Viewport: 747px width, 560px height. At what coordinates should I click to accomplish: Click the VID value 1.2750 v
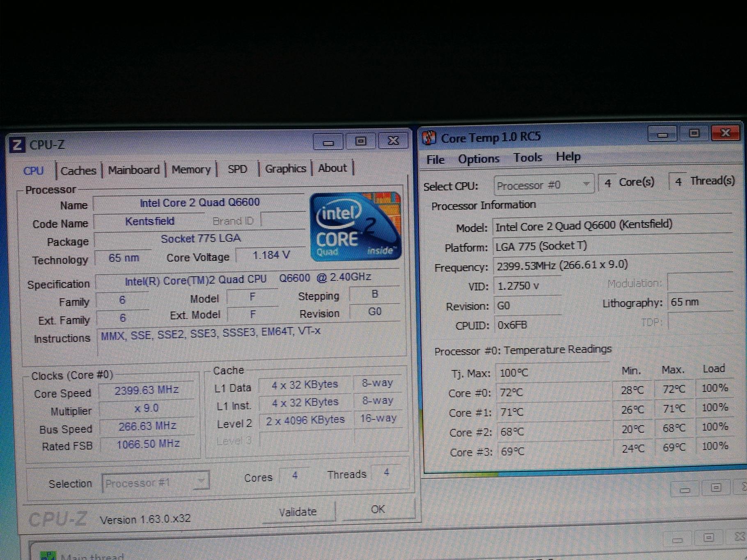[x=518, y=286]
